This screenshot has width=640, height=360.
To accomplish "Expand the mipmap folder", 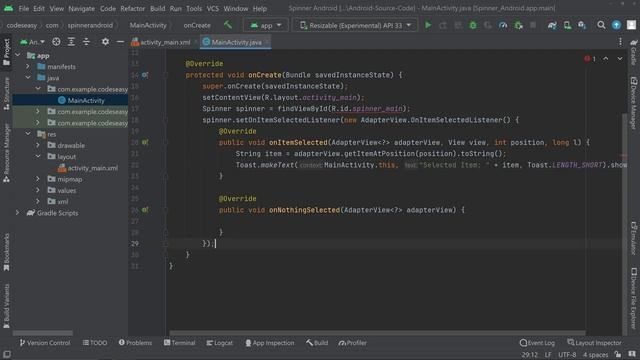I will pos(38,179).
